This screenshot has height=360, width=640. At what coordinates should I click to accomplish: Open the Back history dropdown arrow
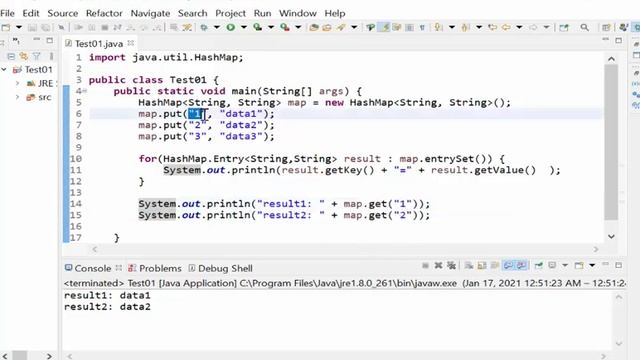(519, 27)
